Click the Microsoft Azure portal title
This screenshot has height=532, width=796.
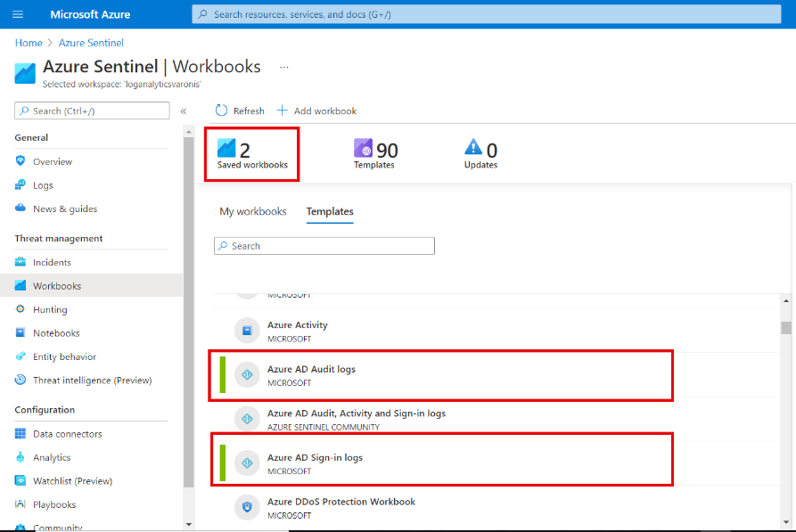[x=90, y=14]
